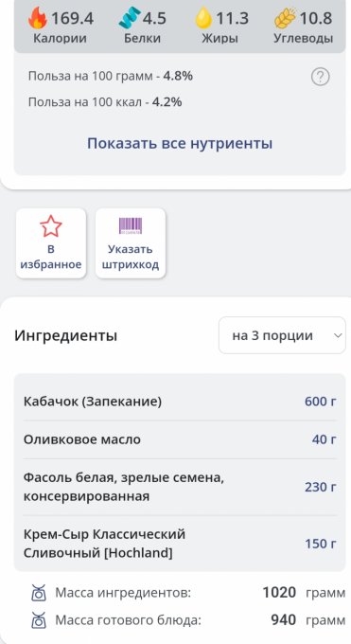Click the portions dropdown chevron arrow
Screen dimensions: 351x644
click(338, 335)
